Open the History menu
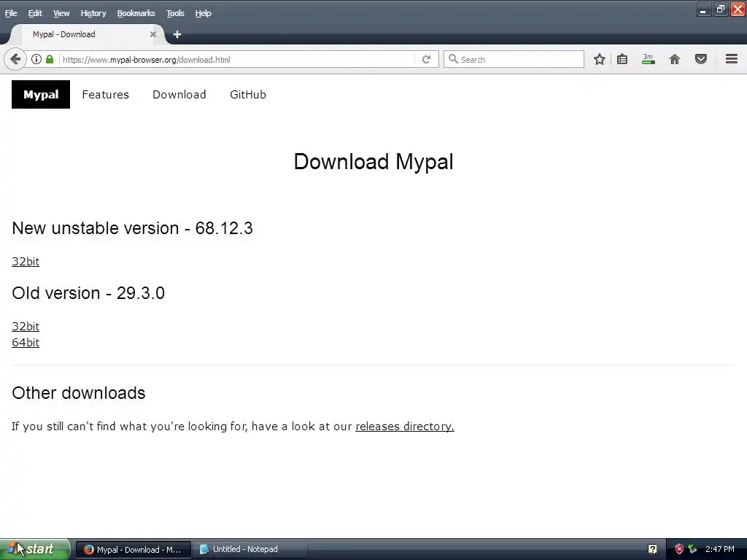 pos(93,13)
